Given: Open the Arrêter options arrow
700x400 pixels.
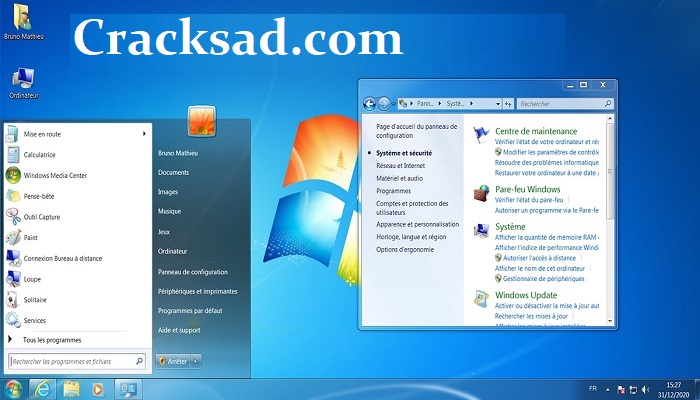Looking at the screenshot, I should tap(196, 362).
